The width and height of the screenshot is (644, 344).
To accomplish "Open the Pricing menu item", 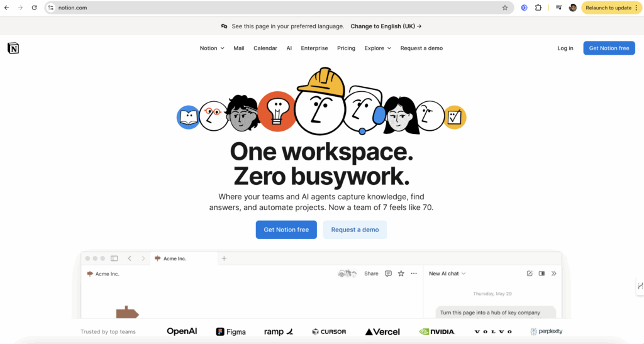I will (x=347, y=48).
